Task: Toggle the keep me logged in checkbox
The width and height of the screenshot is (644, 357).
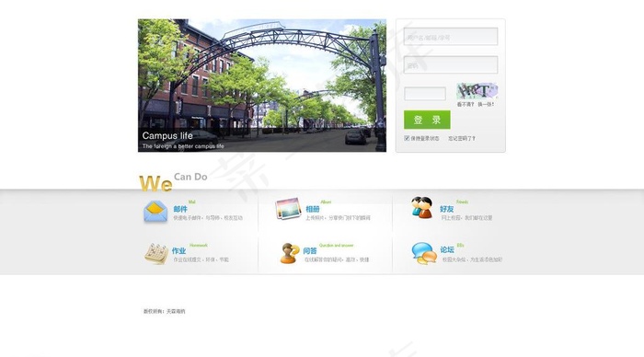Action: pyautogui.click(x=407, y=138)
